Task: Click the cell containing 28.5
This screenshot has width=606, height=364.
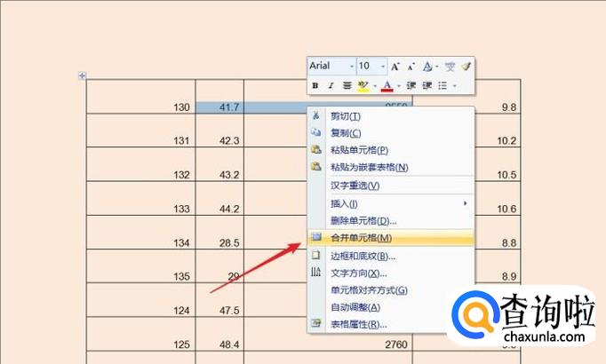Action: pyautogui.click(x=219, y=233)
